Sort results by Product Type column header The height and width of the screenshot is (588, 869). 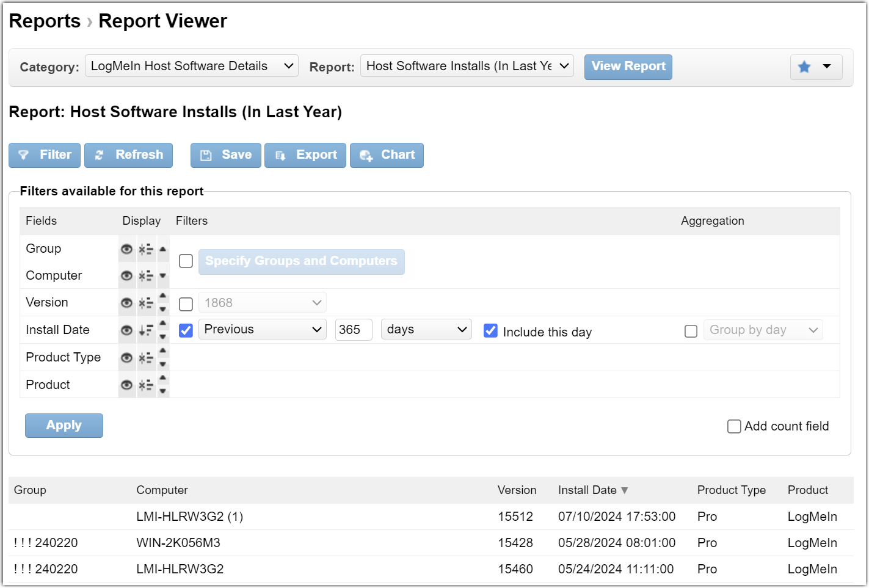point(732,490)
